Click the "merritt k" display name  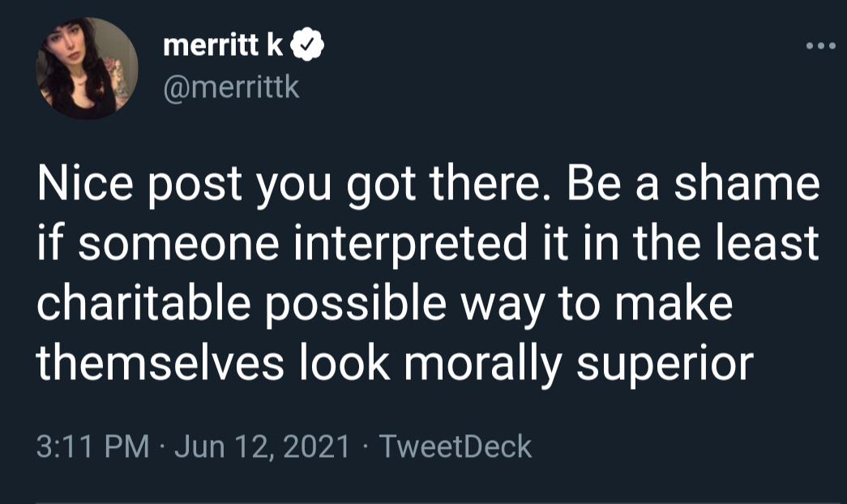click(x=222, y=47)
